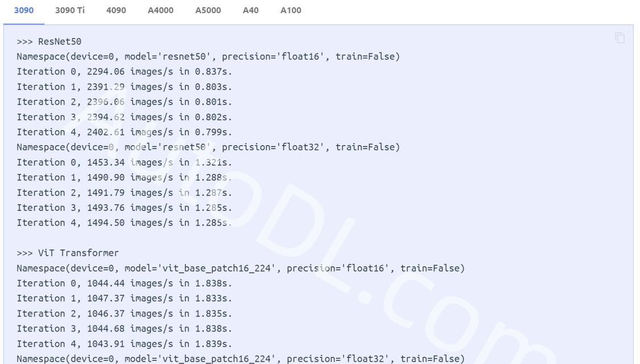640x364 pixels.
Task: Click the vit_base_patch16_224 float16 Namespace line
Action: (x=240, y=268)
